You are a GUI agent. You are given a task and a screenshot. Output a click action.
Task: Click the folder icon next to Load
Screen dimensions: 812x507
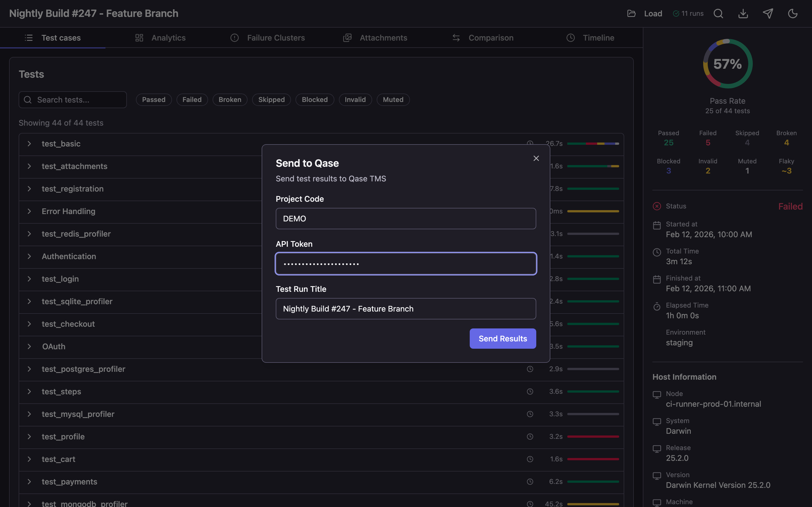(632, 14)
